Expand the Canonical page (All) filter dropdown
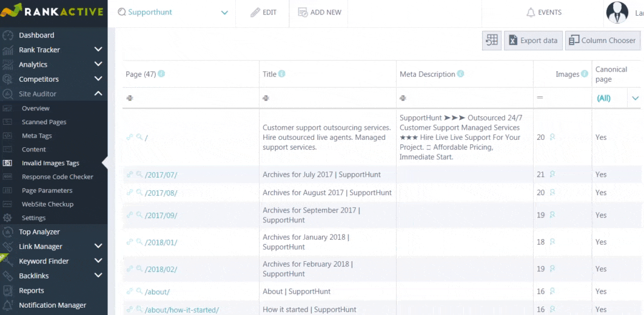 pyautogui.click(x=636, y=98)
